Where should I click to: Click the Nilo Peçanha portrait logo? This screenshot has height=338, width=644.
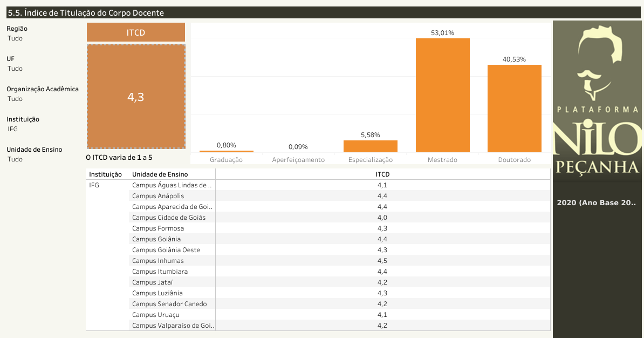598,65
